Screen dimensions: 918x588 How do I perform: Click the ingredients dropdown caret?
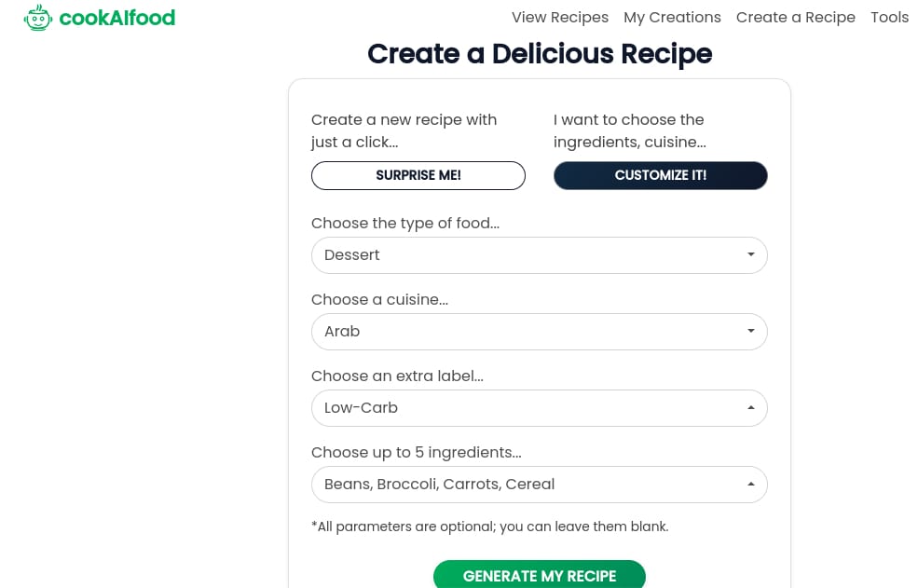click(750, 484)
